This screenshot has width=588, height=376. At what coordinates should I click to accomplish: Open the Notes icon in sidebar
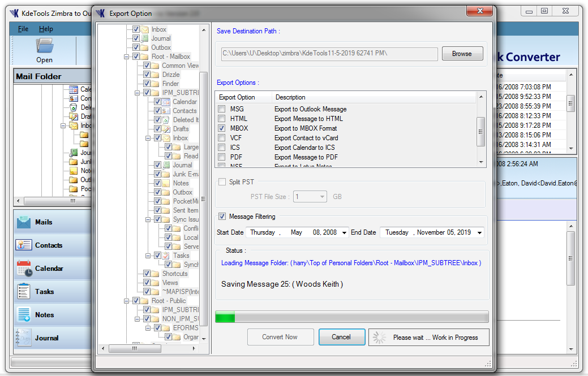(24, 315)
